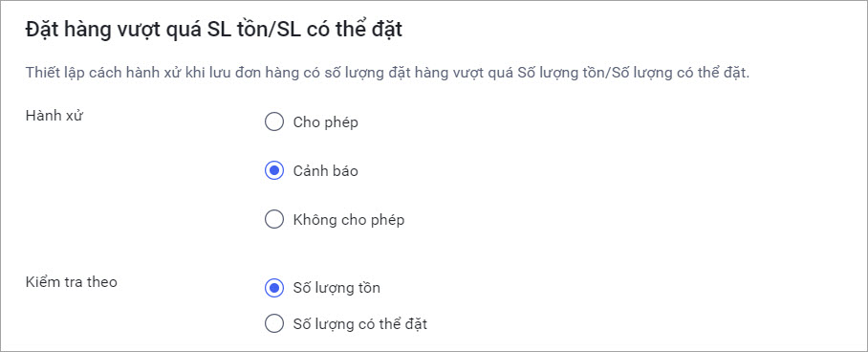This screenshot has width=868, height=352.
Task: Select the "Không cho phép" radio button
Action: (x=274, y=219)
